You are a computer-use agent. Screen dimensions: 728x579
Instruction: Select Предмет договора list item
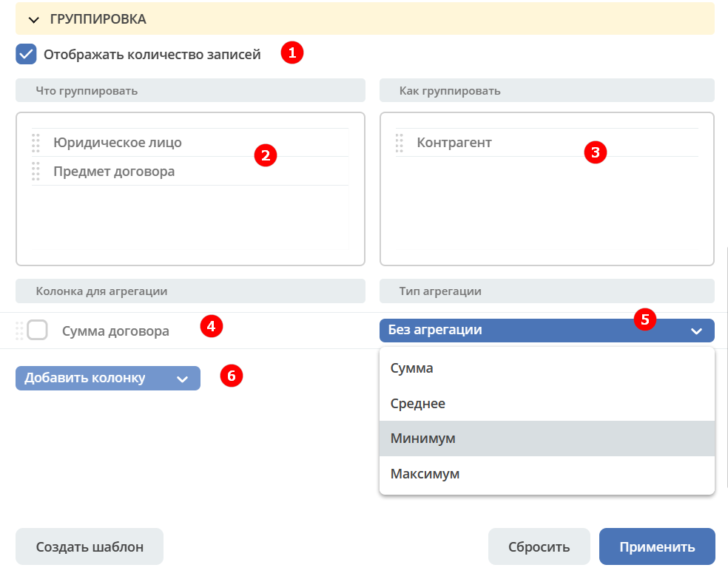tap(190, 172)
